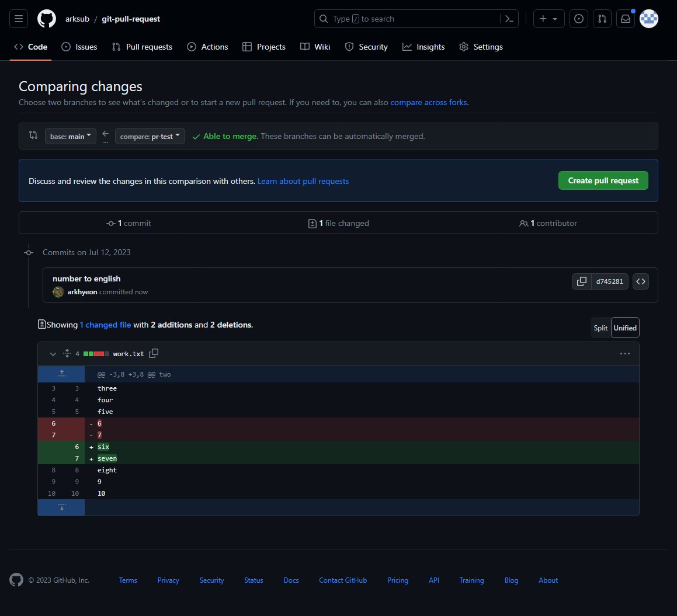Open the hamburger navigation menu
Screen dimensions: 677x616
click(x=19, y=19)
